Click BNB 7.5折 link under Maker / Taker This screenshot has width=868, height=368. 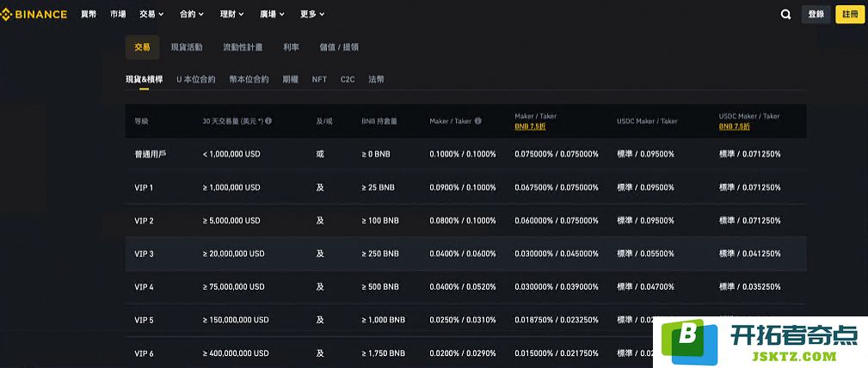tap(530, 126)
